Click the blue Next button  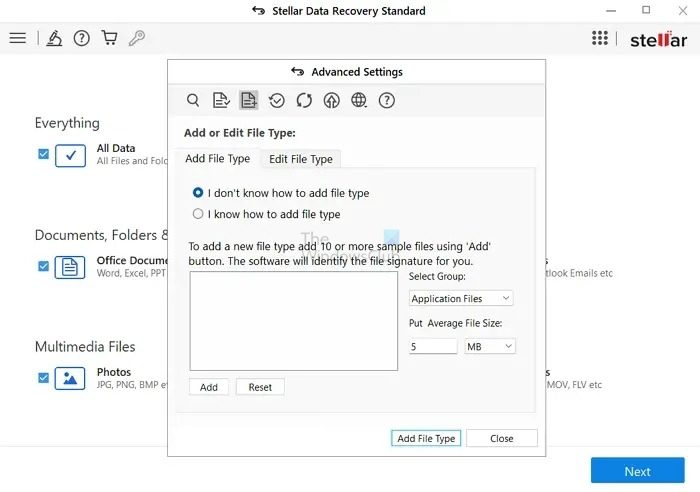(x=638, y=471)
